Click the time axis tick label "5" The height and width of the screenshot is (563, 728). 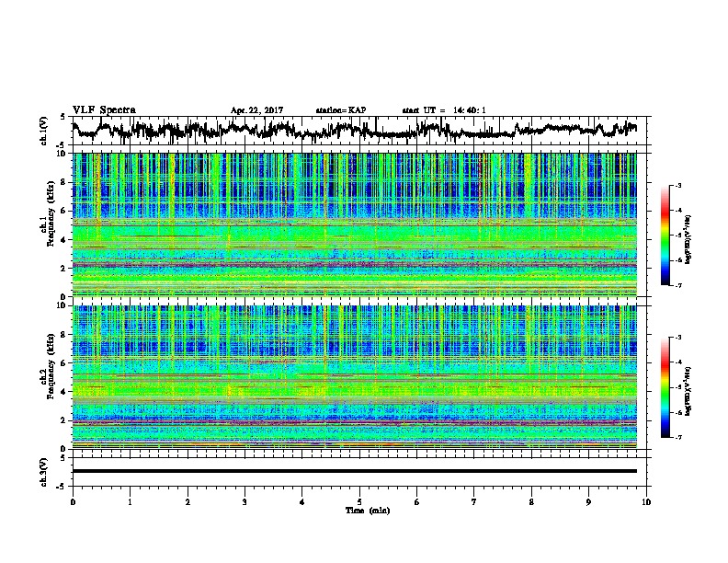point(359,502)
